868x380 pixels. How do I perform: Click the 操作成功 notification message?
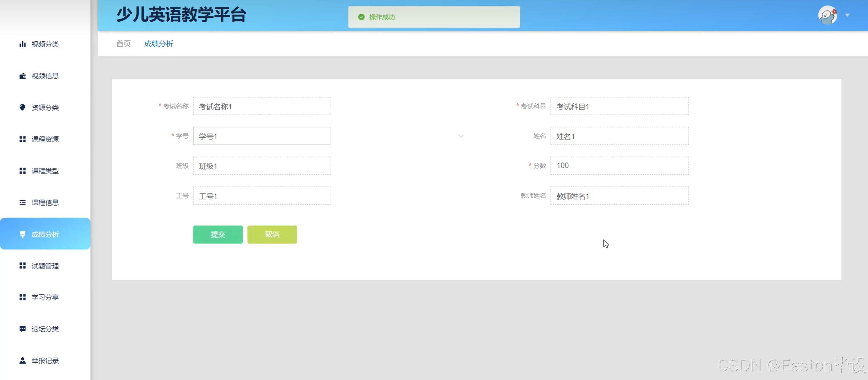(434, 17)
